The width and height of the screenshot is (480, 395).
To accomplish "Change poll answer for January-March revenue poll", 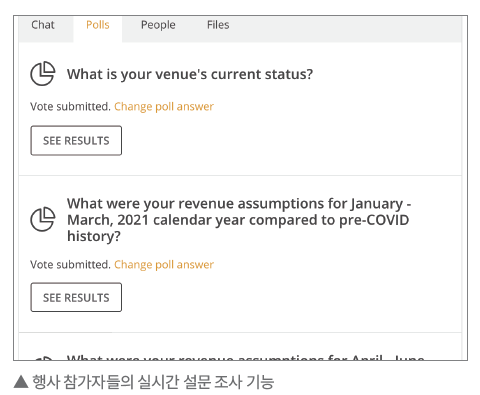I will (164, 265).
